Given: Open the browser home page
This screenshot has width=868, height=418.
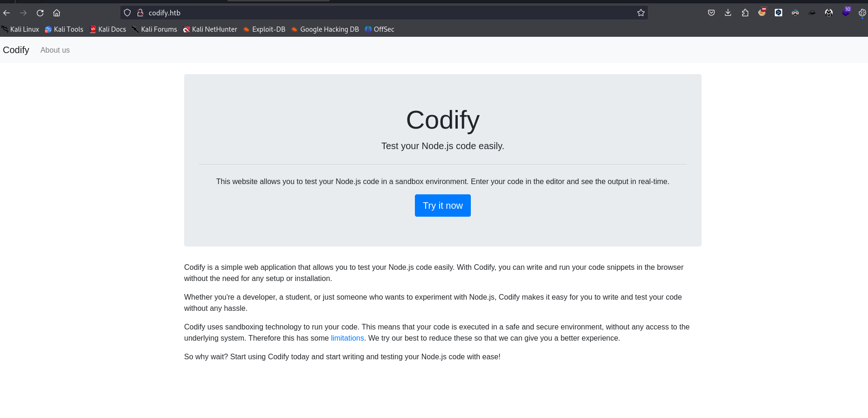Looking at the screenshot, I should point(56,13).
